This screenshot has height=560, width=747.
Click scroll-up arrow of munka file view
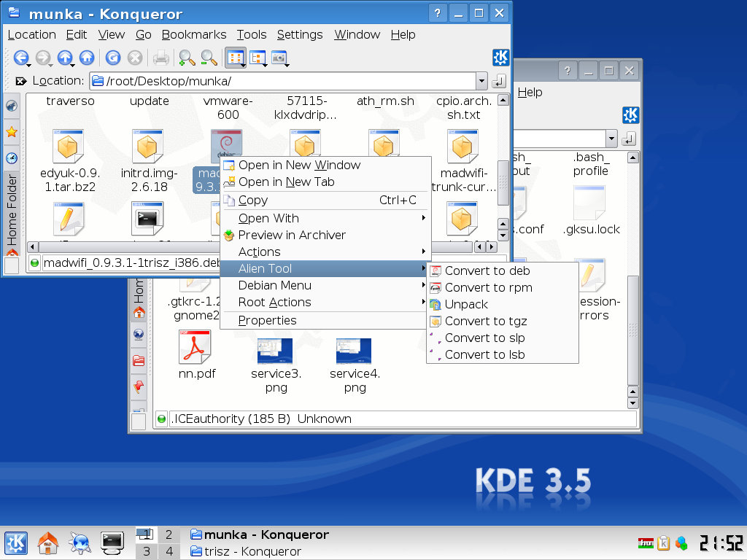(503, 100)
